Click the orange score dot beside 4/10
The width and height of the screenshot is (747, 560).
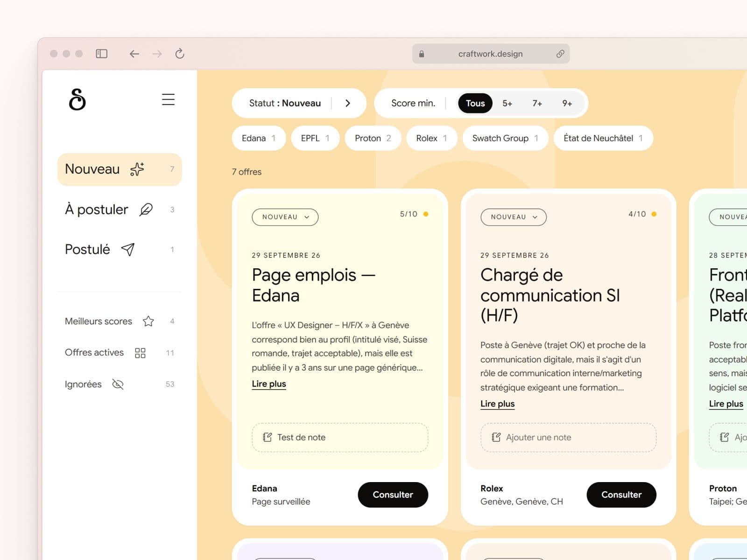point(654,214)
